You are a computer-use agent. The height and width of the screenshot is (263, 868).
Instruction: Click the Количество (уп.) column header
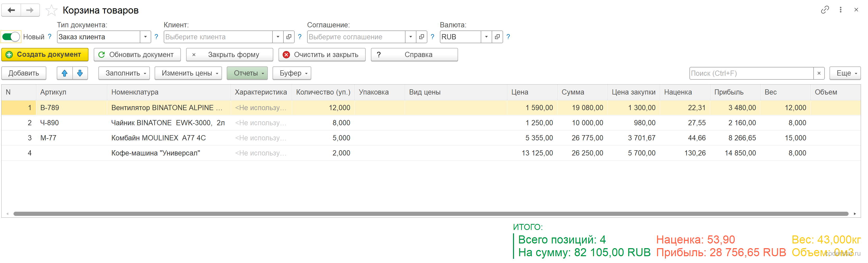(323, 92)
